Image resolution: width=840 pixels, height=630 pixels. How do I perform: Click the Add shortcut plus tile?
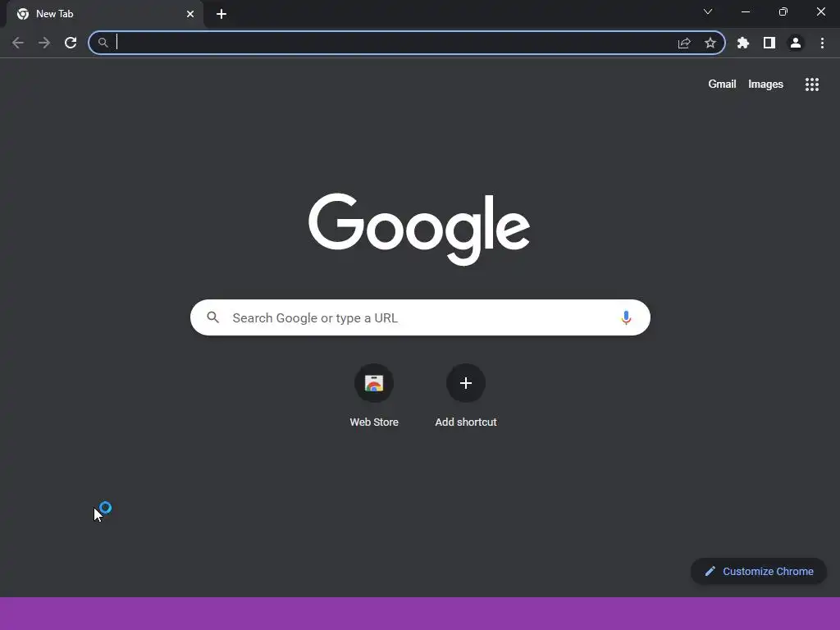coord(466,383)
